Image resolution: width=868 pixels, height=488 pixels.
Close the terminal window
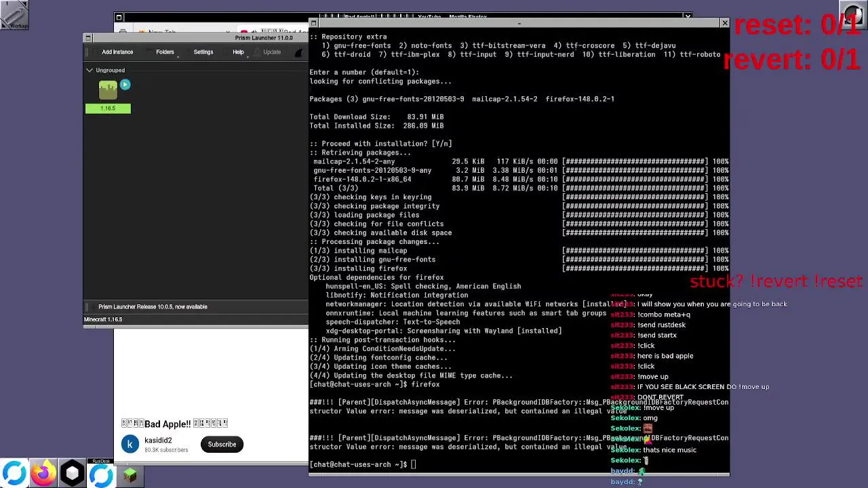(x=725, y=24)
